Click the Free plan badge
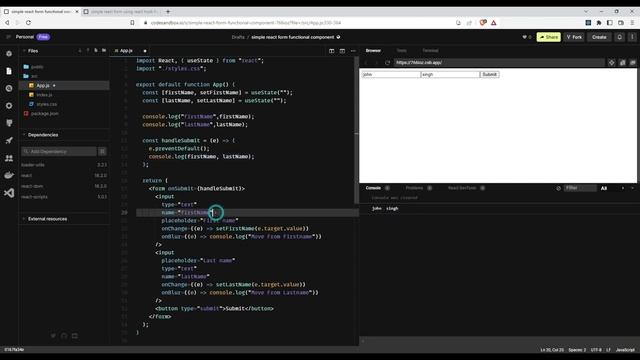Viewport: 640px width, 360px height. 43,37
